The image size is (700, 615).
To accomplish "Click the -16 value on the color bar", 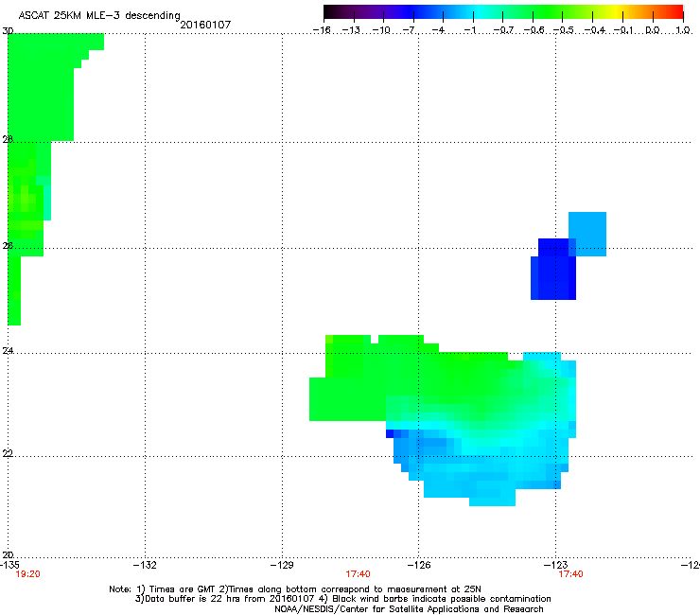I will click(322, 30).
